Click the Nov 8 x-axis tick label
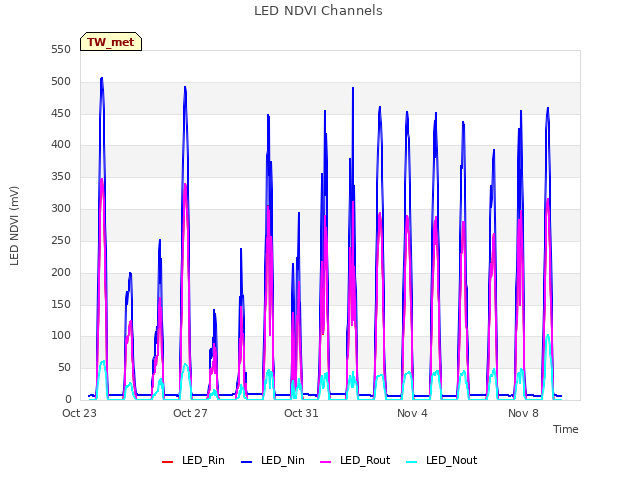This screenshot has height=480, width=640. [x=523, y=413]
